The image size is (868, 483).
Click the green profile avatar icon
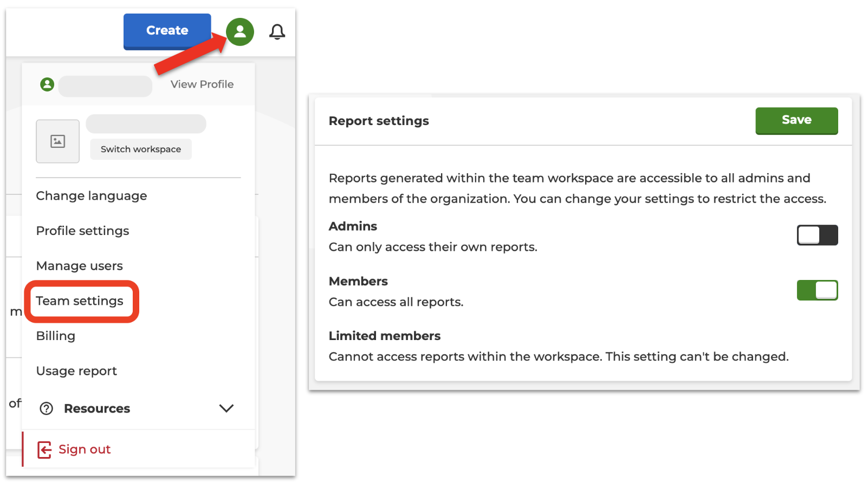(240, 32)
